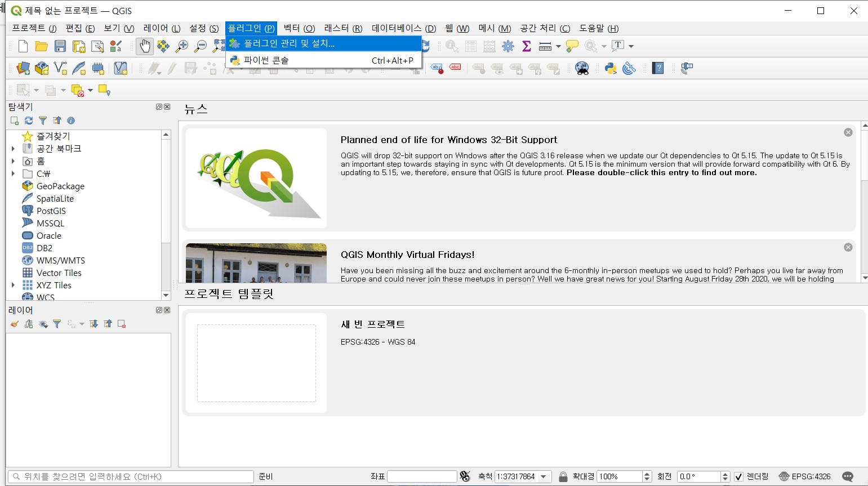
Task: Open the new print layout icon
Action: tap(79, 46)
